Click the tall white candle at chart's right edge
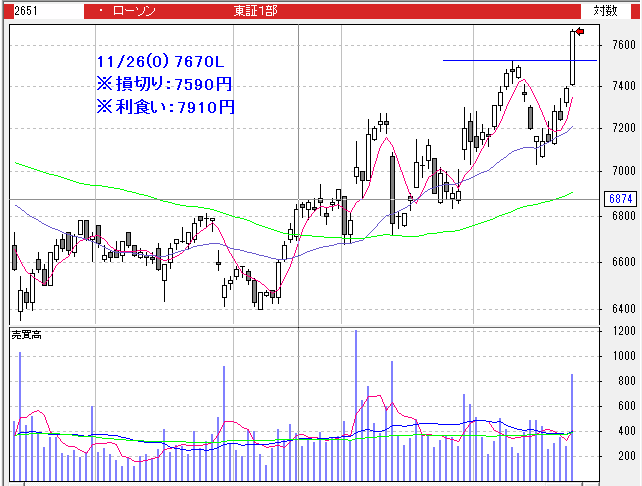 click(x=573, y=57)
